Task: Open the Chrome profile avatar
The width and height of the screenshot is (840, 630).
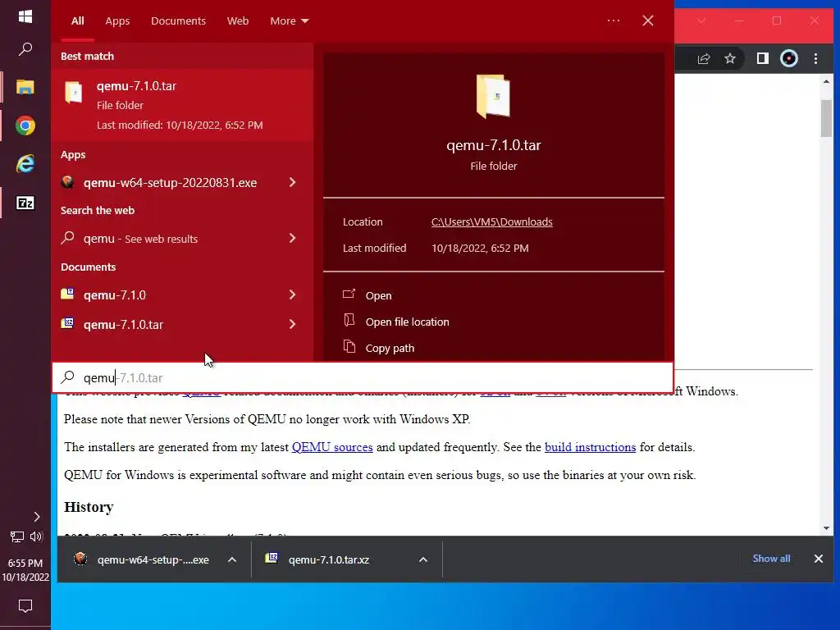Action: (x=789, y=58)
